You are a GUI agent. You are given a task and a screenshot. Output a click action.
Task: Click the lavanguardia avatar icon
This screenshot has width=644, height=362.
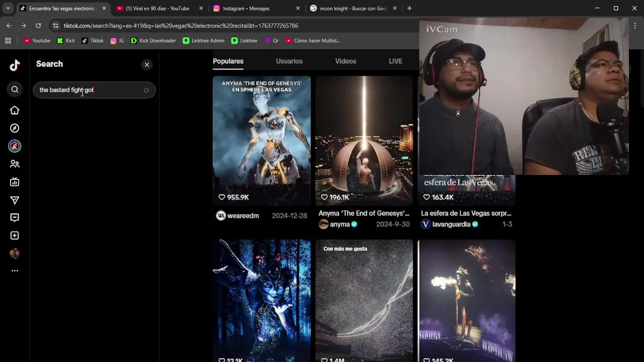click(x=426, y=224)
